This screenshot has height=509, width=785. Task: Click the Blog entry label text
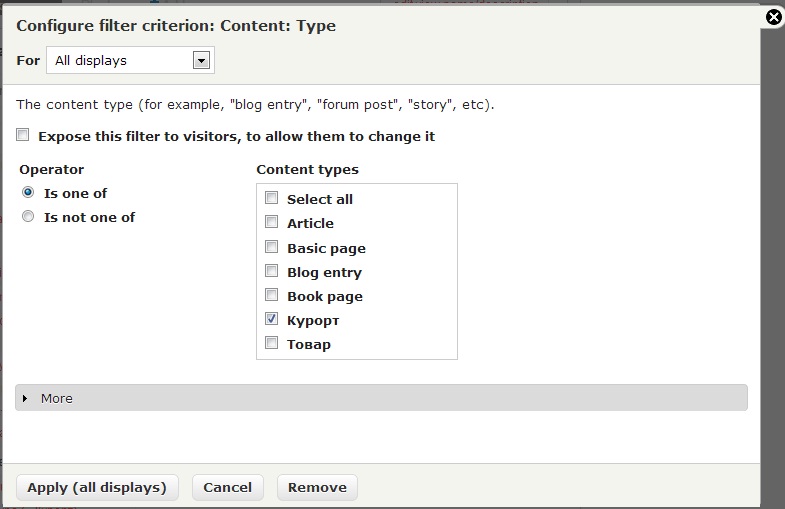point(324,273)
